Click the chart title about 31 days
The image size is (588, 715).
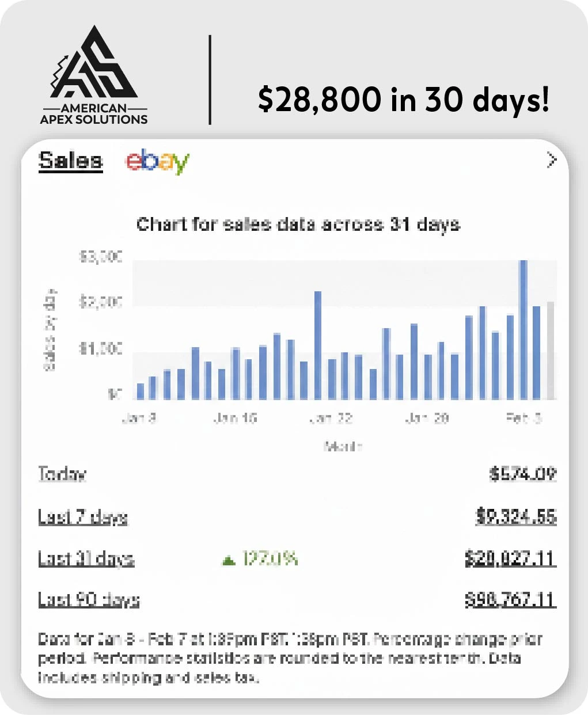click(298, 224)
